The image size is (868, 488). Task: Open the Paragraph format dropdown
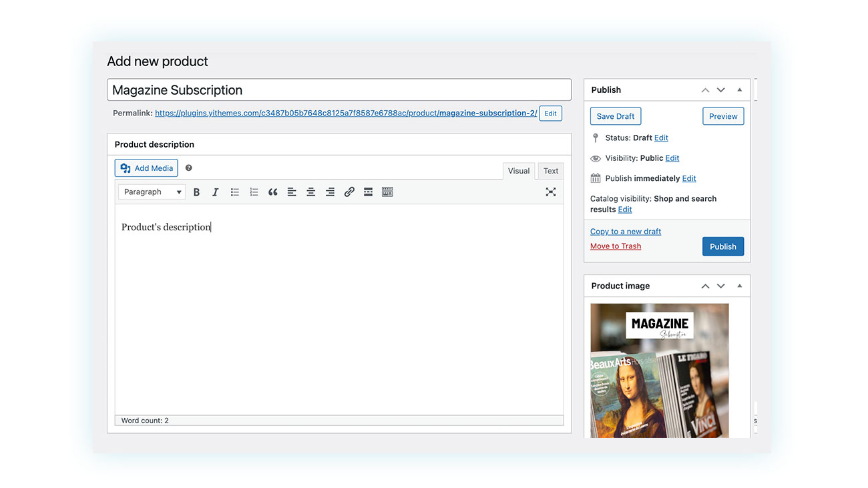(152, 192)
